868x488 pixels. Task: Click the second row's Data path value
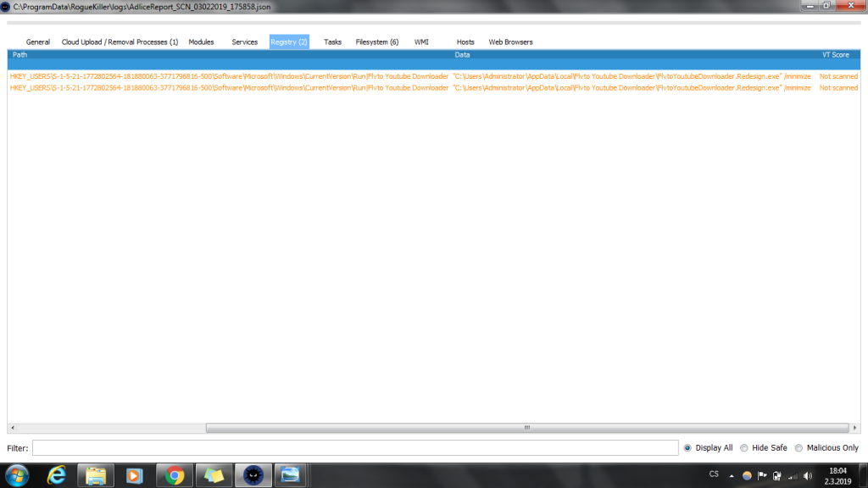632,88
